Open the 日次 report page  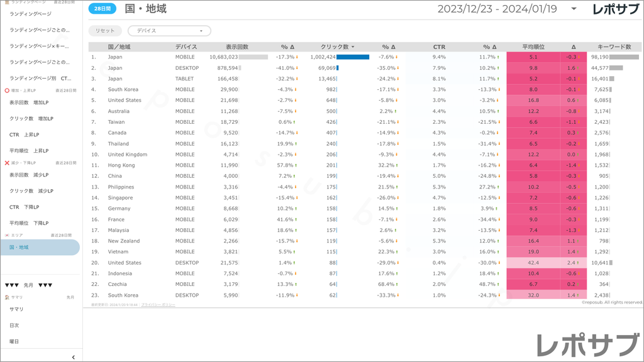point(14,326)
